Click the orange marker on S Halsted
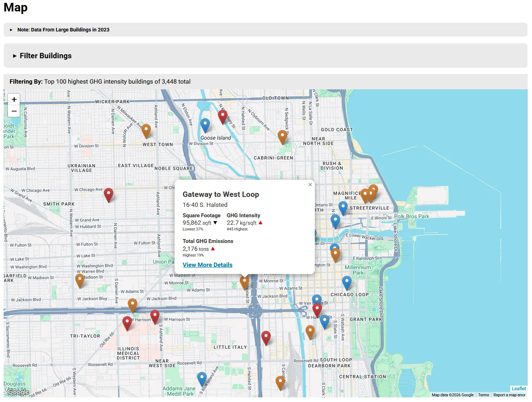This screenshot has width=532, height=402. (x=244, y=282)
